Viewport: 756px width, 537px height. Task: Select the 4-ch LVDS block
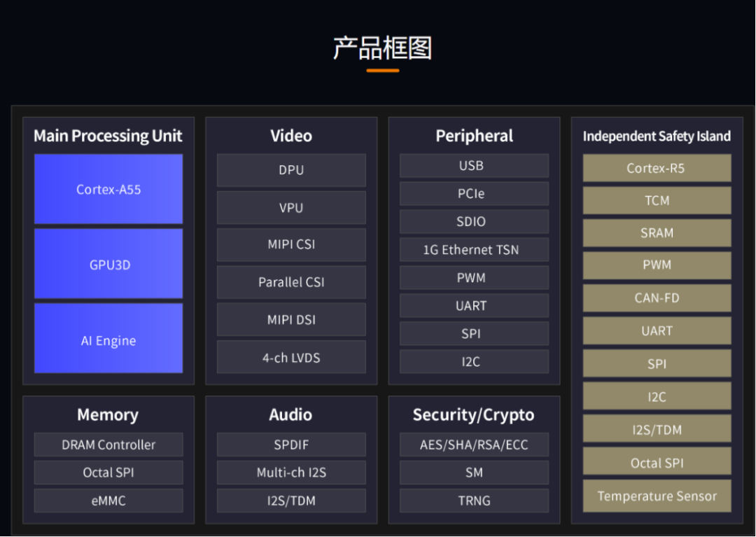pos(291,357)
